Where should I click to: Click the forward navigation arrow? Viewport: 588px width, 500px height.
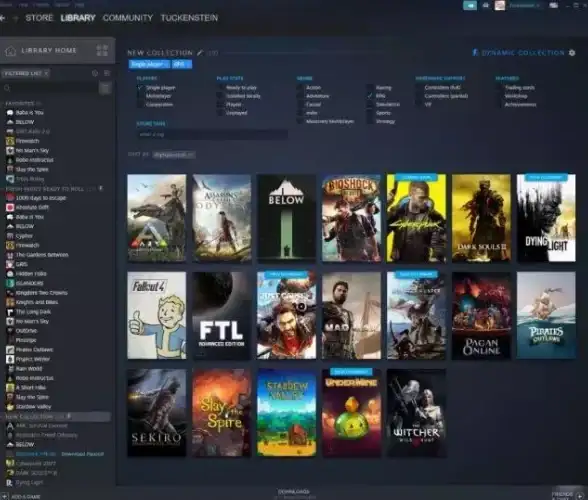point(15,18)
